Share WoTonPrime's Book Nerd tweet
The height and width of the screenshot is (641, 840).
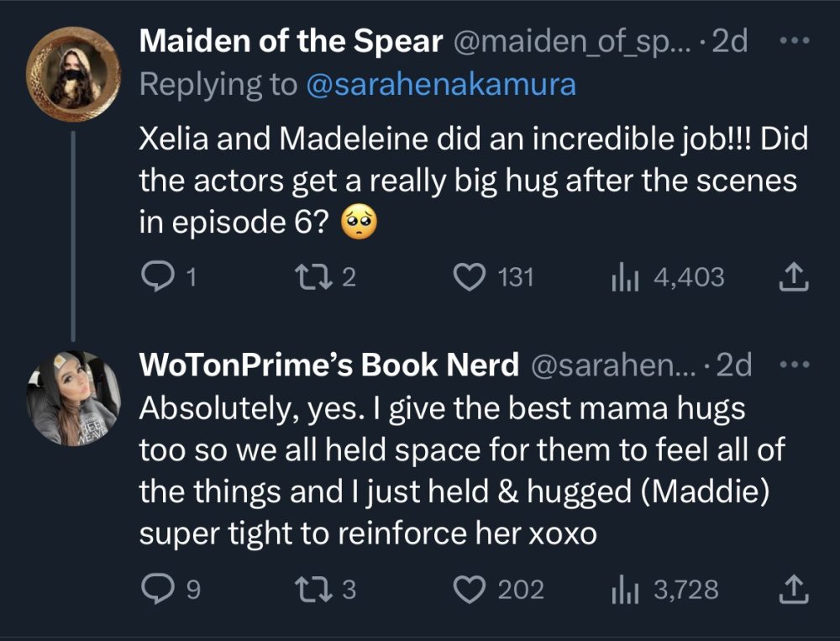pos(794,591)
